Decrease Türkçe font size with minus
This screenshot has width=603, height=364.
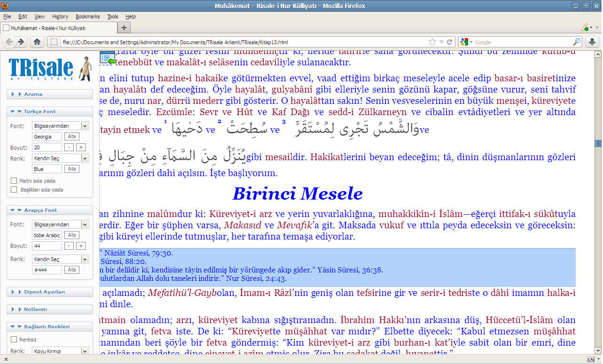pos(69,147)
